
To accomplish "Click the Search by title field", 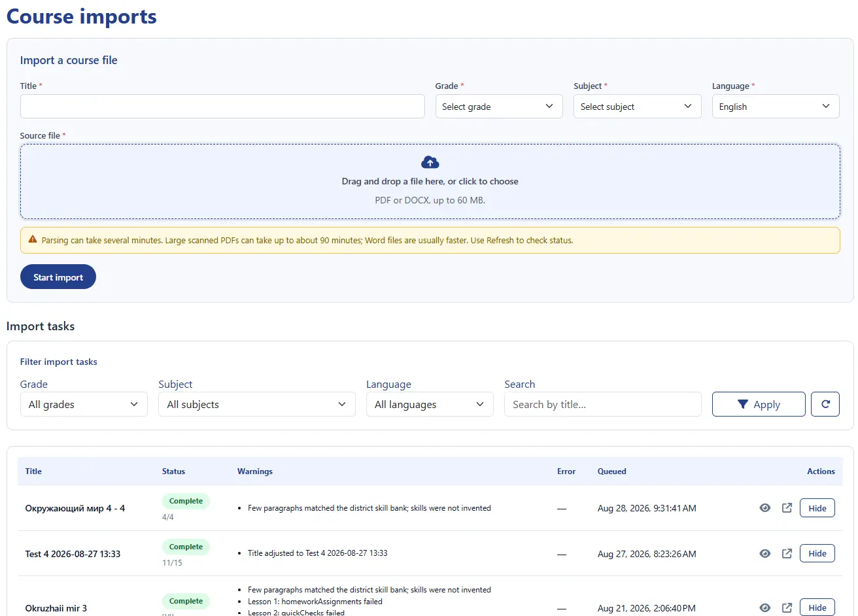I will click(603, 404).
